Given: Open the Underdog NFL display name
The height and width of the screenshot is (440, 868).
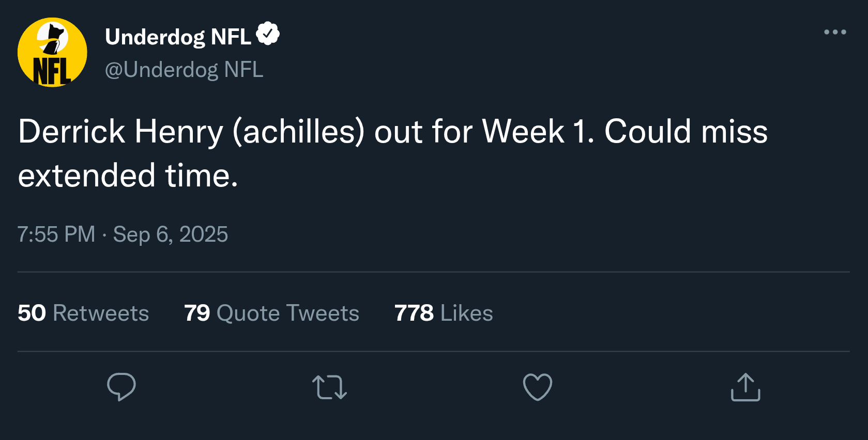Looking at the screenshot, I should coord(178,37).
